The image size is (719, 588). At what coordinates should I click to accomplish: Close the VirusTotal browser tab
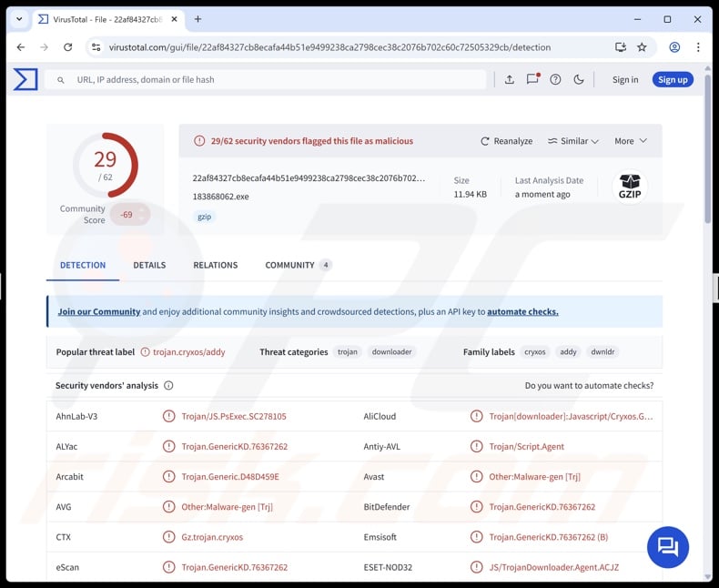click(x=174, y=19)
